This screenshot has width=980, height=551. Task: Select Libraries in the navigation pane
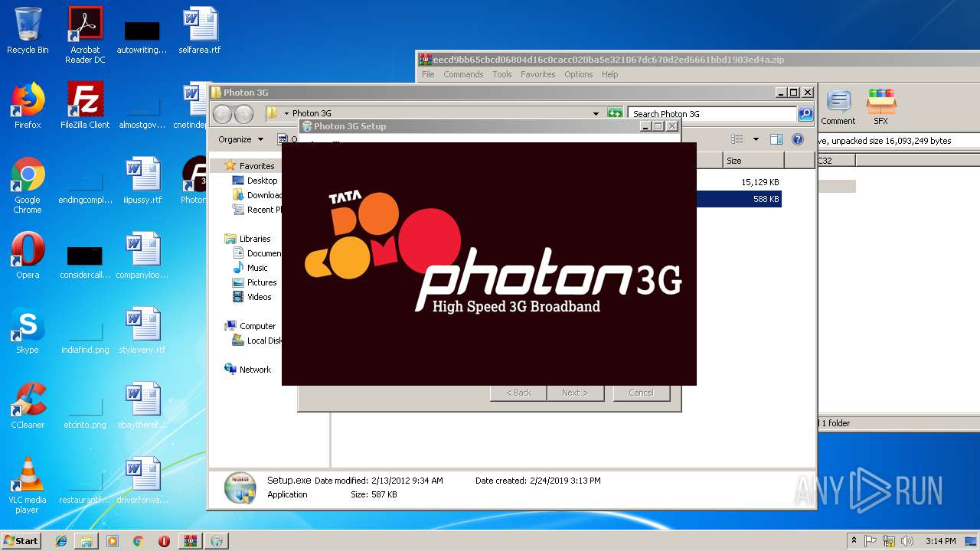point(255,239)
